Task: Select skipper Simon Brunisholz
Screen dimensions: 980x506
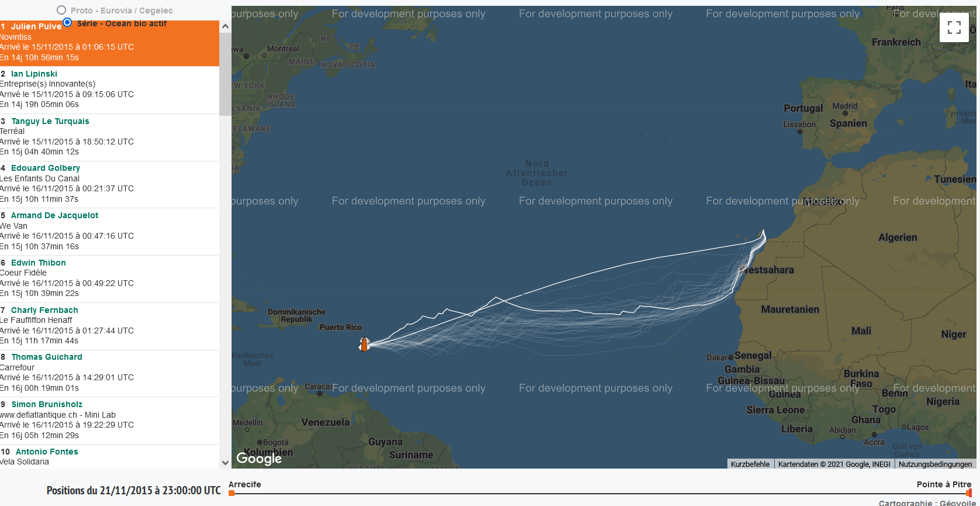Action: click(47, 404)
